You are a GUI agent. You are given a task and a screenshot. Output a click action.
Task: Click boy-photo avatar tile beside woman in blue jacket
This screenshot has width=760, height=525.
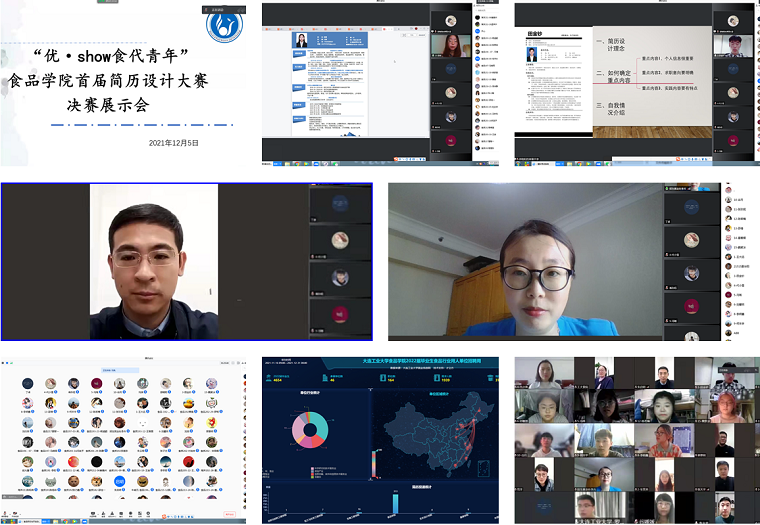[692, 273]
